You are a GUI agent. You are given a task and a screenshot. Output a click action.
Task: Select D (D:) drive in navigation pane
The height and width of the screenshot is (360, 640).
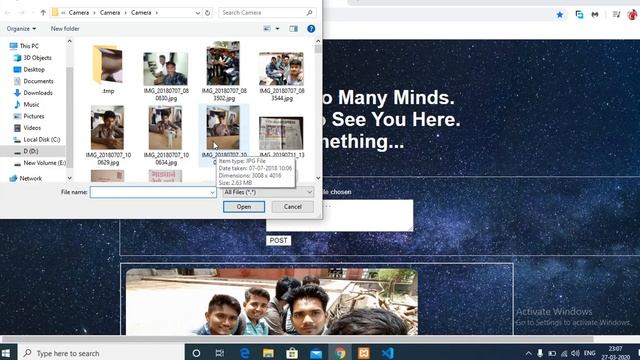pyautogui.click(x=30, y=151)
